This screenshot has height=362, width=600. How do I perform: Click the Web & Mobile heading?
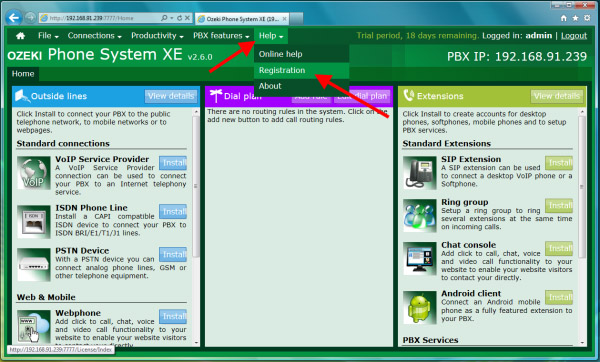[46, 297]
